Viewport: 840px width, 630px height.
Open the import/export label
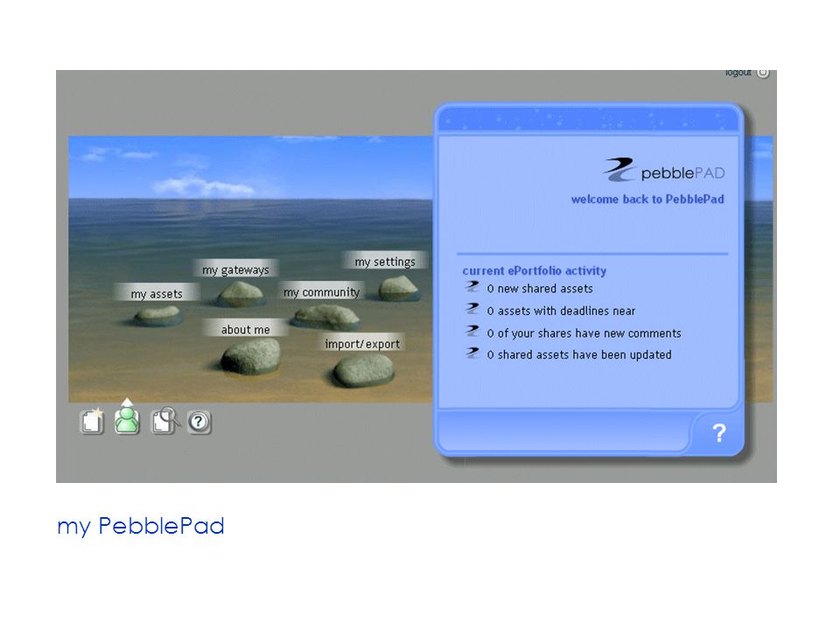pyautogui.click(x=362, y=343)
